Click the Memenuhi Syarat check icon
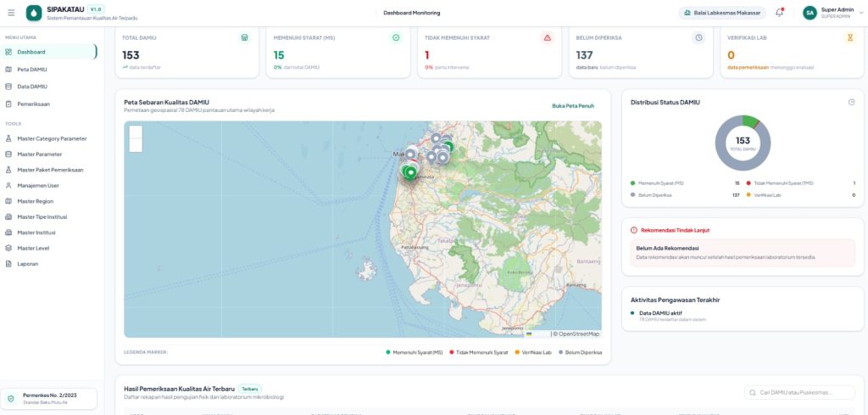Image resolution: width=868 pixels, height=415 pixels. pyautogui.click(x=396, y=37)
